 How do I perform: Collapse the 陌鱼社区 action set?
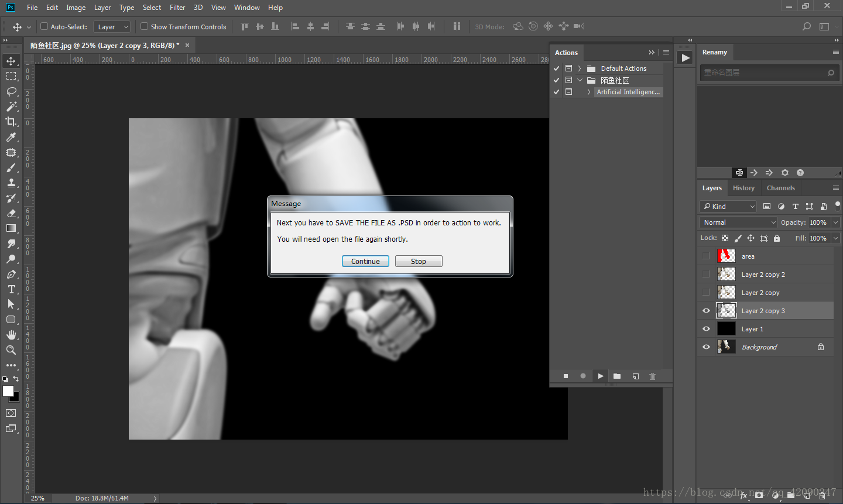(580, 80)
